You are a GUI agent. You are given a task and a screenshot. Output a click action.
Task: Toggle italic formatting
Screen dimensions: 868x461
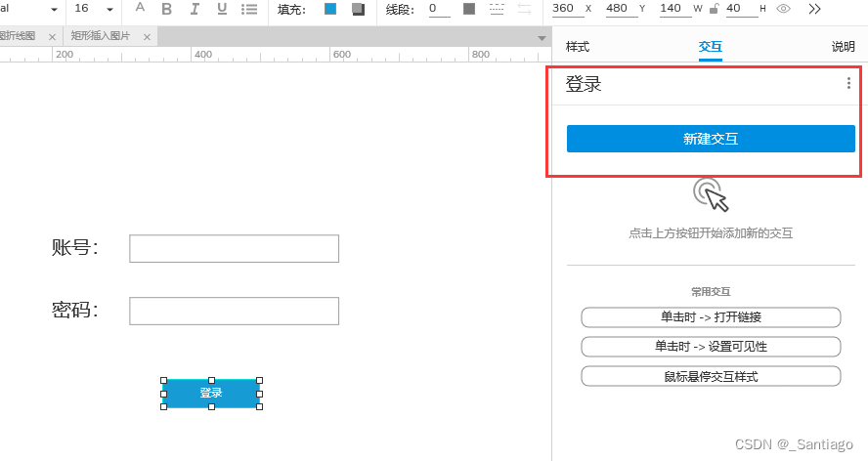tap(195, 9)
